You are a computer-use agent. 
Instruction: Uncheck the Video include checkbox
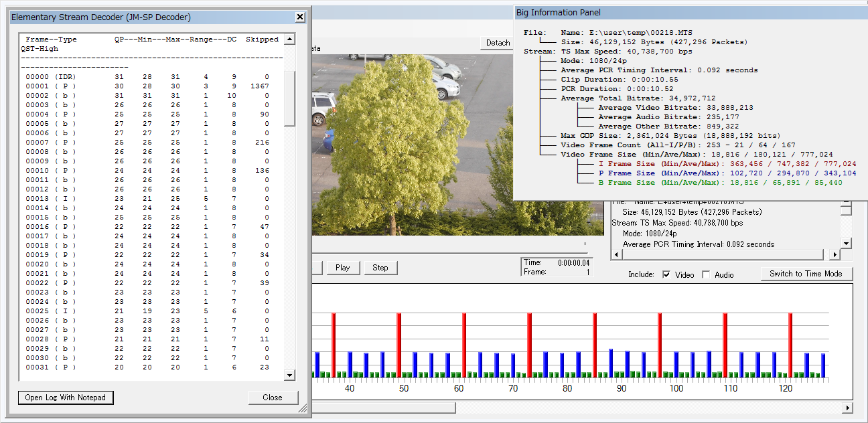coord(666,274)
